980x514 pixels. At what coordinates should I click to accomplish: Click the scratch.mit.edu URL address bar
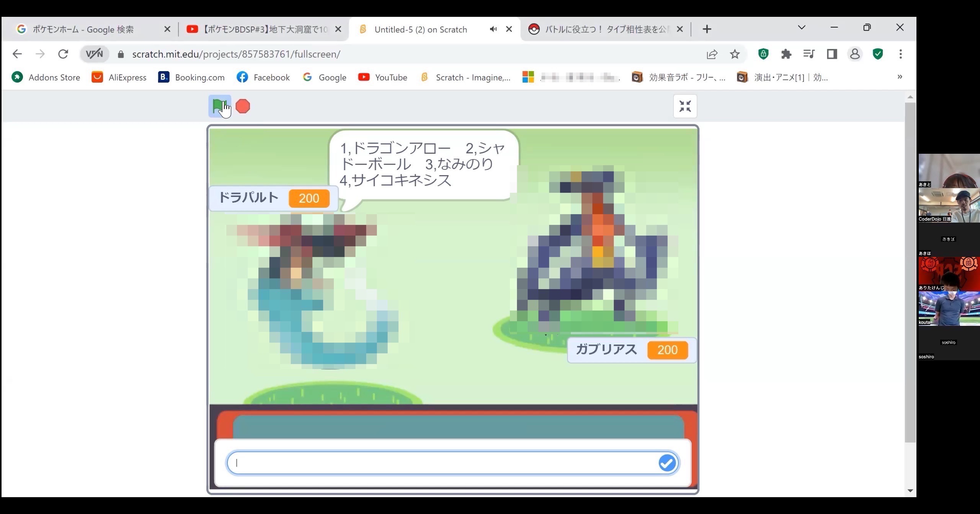pos(236,54)
